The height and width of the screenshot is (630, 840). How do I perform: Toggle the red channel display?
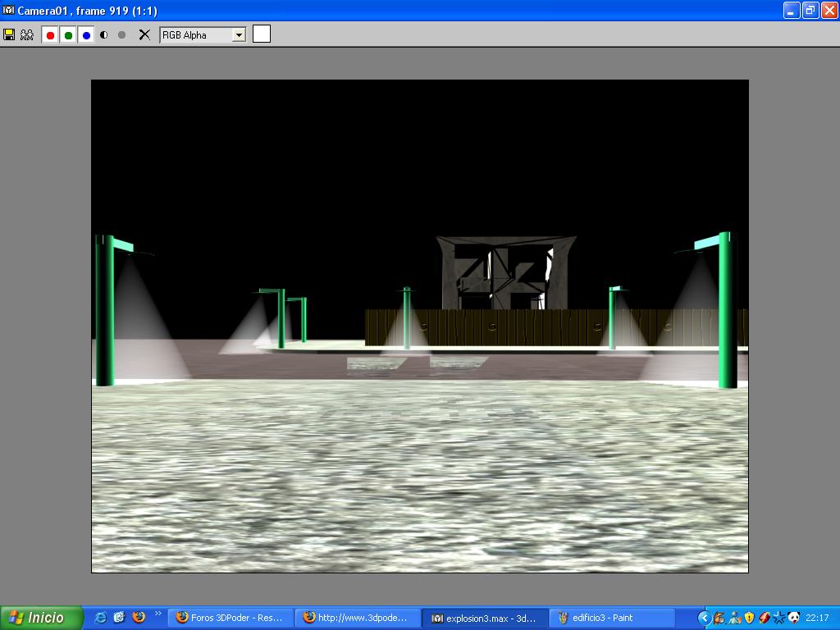[x=50, y=35]
